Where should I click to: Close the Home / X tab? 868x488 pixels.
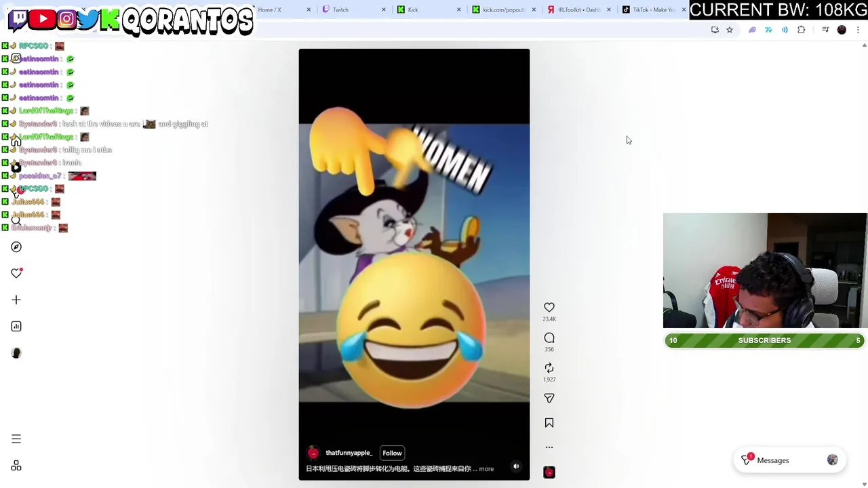(x=309, y=9)
